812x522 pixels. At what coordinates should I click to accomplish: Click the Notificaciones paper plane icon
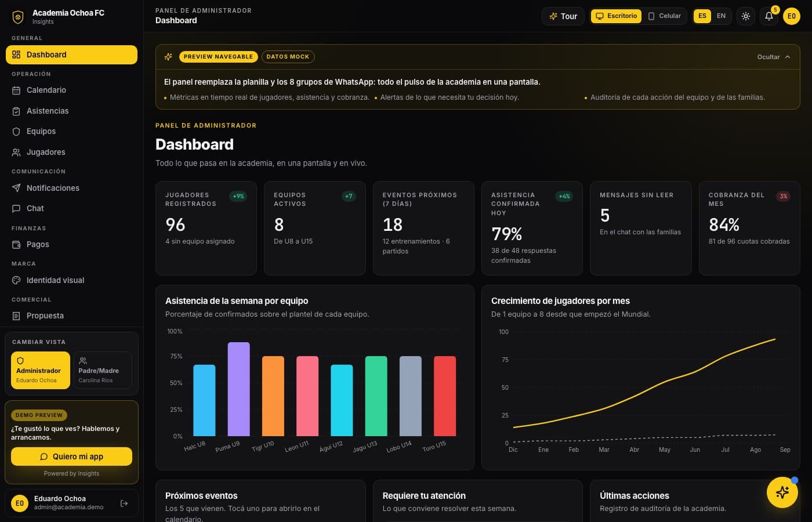tap(16, 188)
